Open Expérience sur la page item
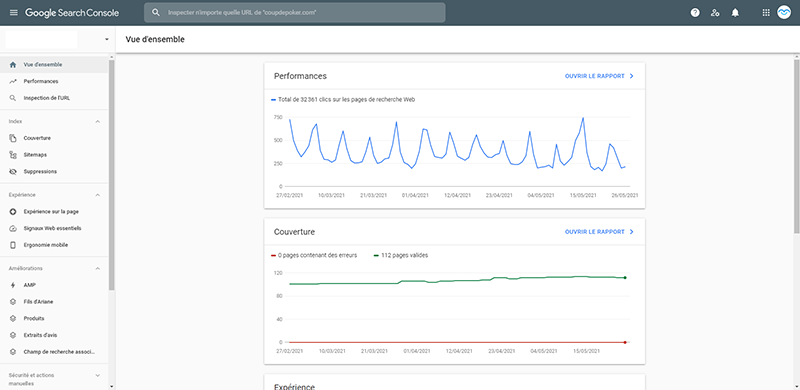Image resolution: width=800 pixels, height=390 pixels. (x=54, y=211)
